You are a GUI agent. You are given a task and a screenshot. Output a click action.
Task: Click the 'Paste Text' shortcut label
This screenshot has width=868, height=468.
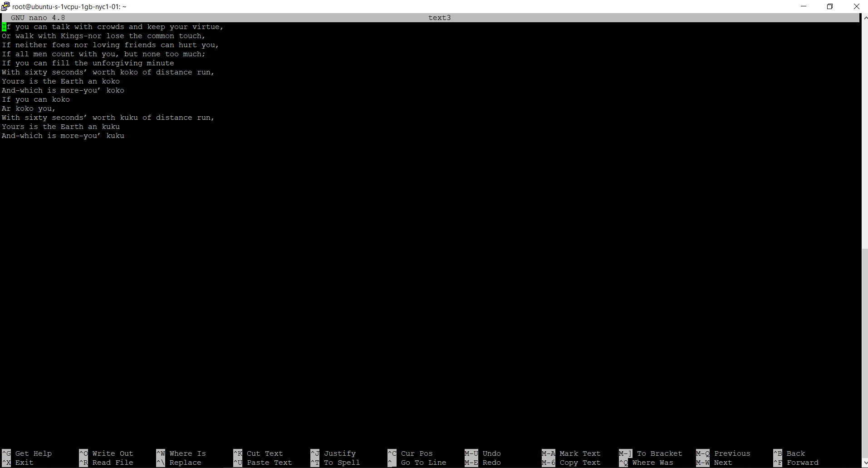(x=270, y=463)
